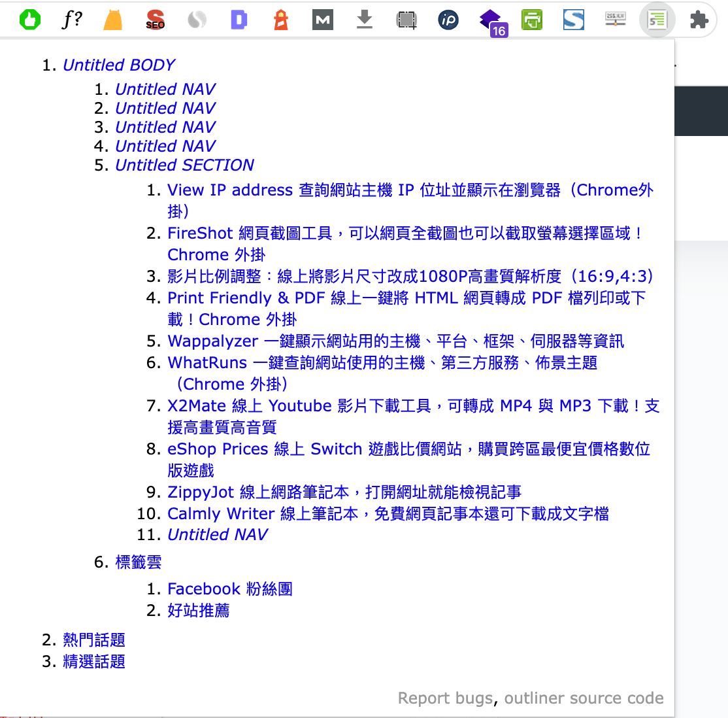Click Report bugs at the bottom
Viewport: 728px width, 718px height.
445,698
